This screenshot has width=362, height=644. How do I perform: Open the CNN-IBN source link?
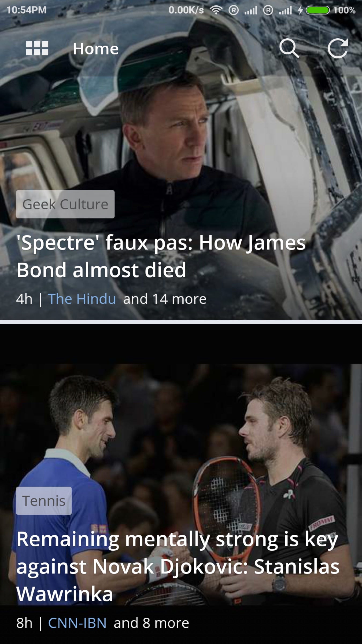pos(77,623)
